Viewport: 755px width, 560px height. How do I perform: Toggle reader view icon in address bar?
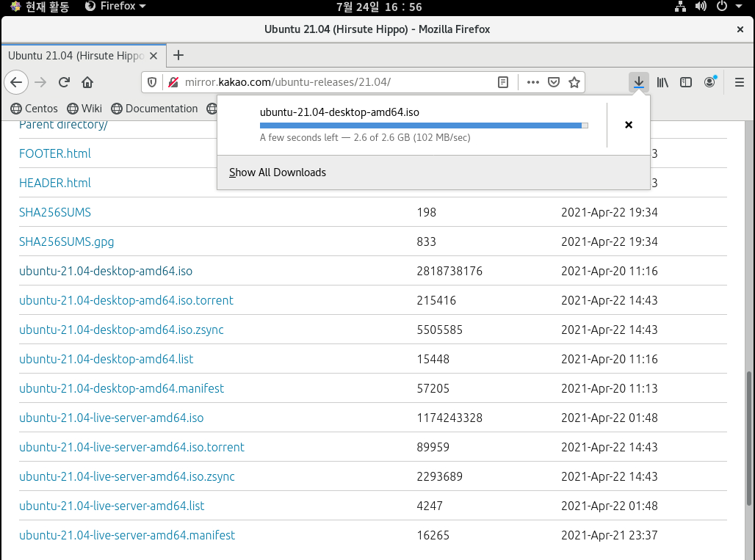(x=502, y=82)
